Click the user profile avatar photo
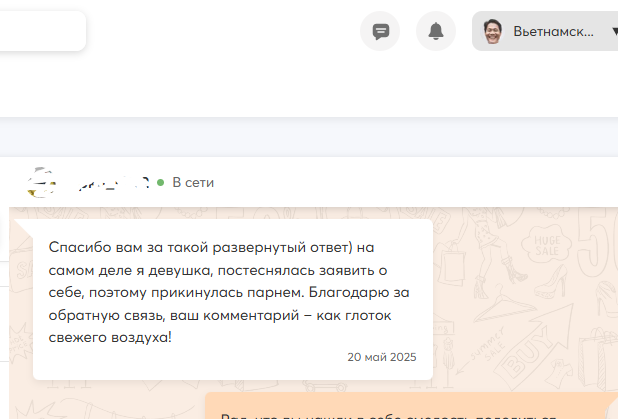 point(493,31)
